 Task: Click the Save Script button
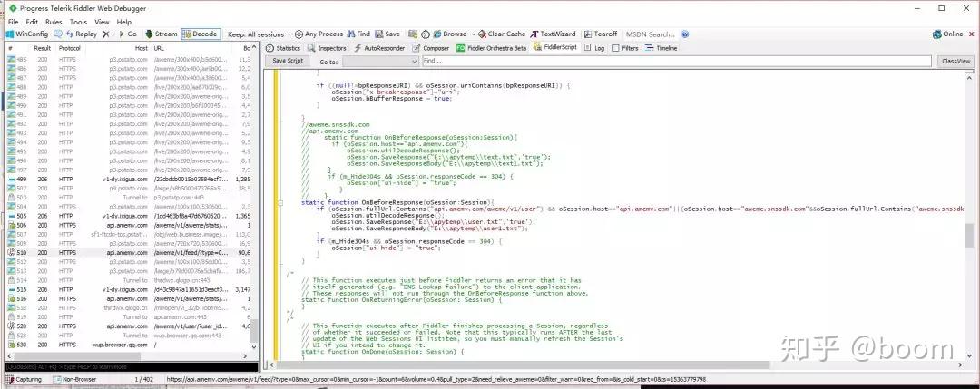point(289,61)
